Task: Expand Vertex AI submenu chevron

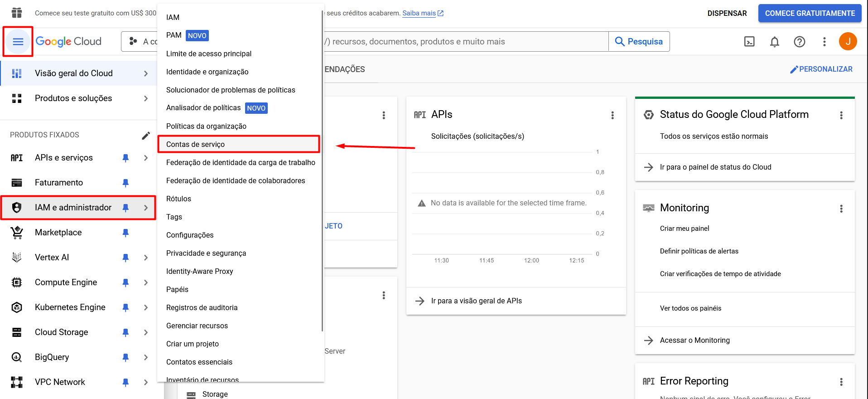Action: pyautogui.click(x=145, y=258)
